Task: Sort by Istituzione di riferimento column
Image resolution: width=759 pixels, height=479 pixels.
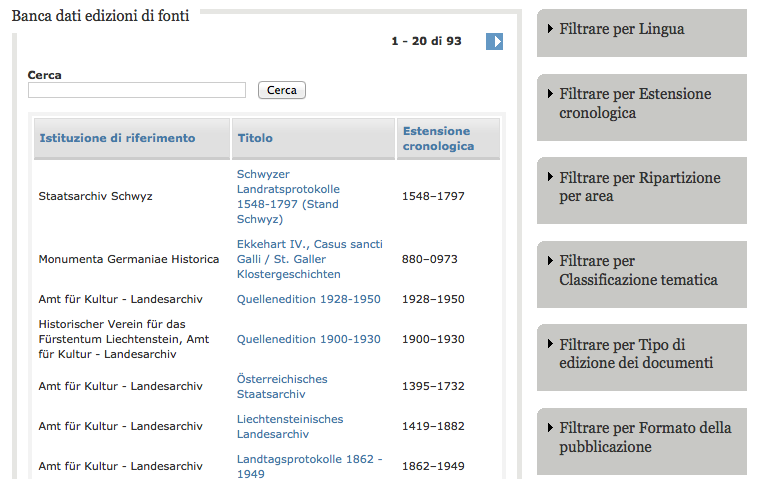Action: pos(117,138)
